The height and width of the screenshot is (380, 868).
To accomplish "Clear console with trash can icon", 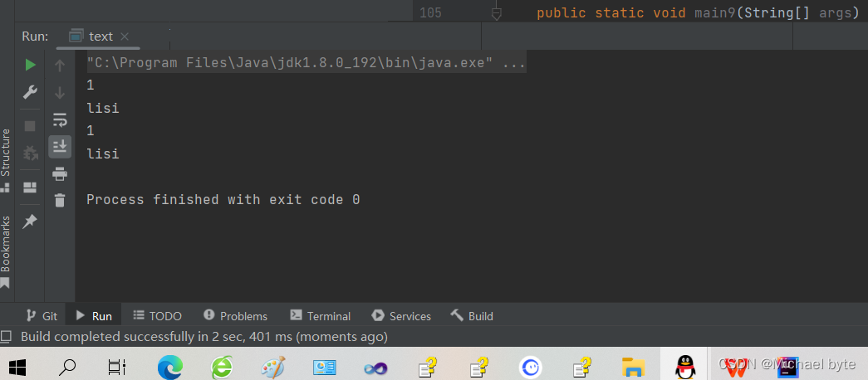I will (x=60, y=200).
